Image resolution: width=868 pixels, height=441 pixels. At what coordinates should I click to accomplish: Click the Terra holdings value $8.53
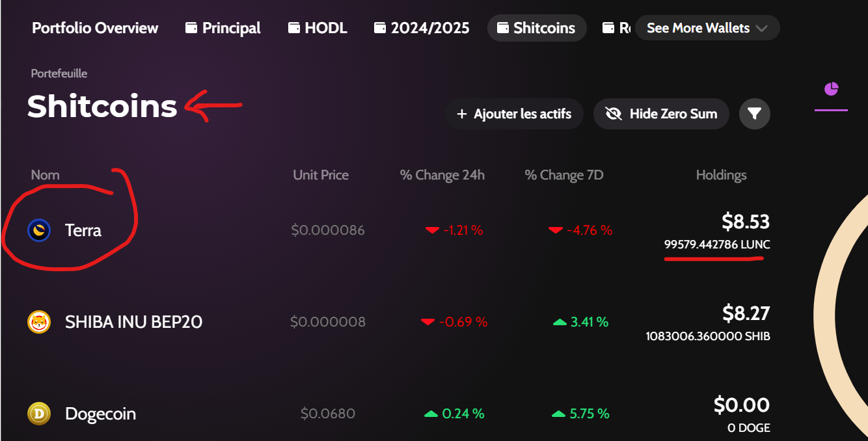pyautogui.click(x=745, y=222)
